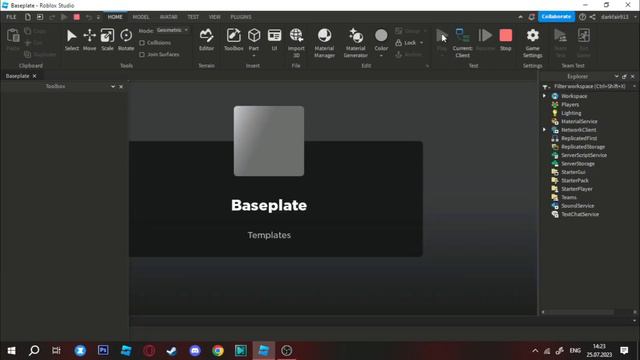
Task: Activate the Scale tool
Action: [x=107, y=40]
